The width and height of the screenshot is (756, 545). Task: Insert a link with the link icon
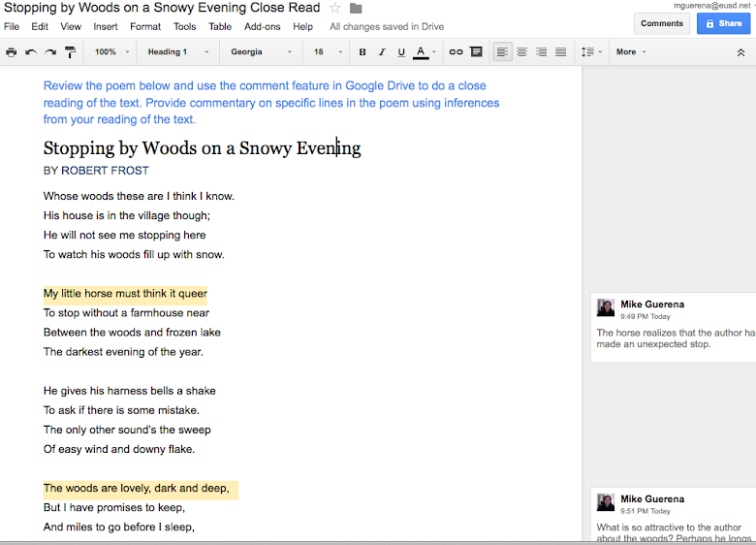(x=456, y=52)
